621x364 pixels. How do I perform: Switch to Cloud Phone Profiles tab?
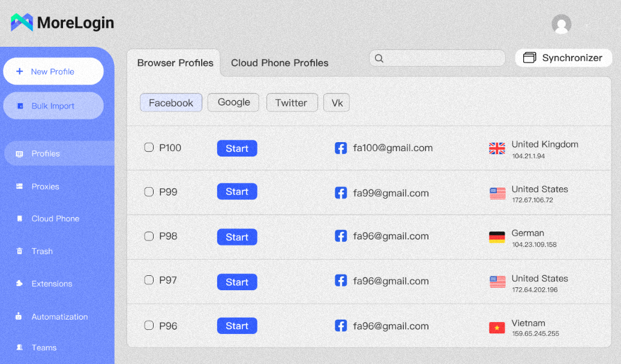[x=280, y=63]
